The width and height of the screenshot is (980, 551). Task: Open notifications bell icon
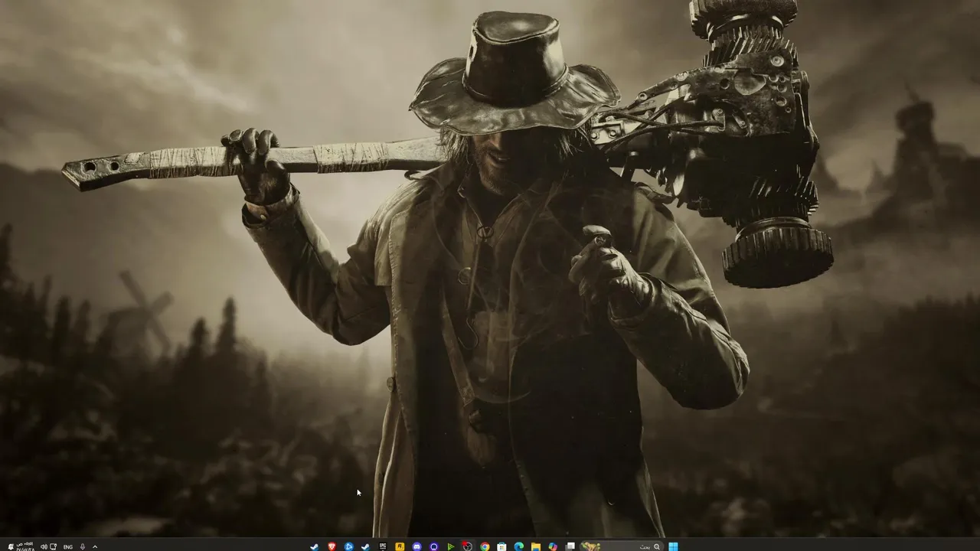click(11, 546)
